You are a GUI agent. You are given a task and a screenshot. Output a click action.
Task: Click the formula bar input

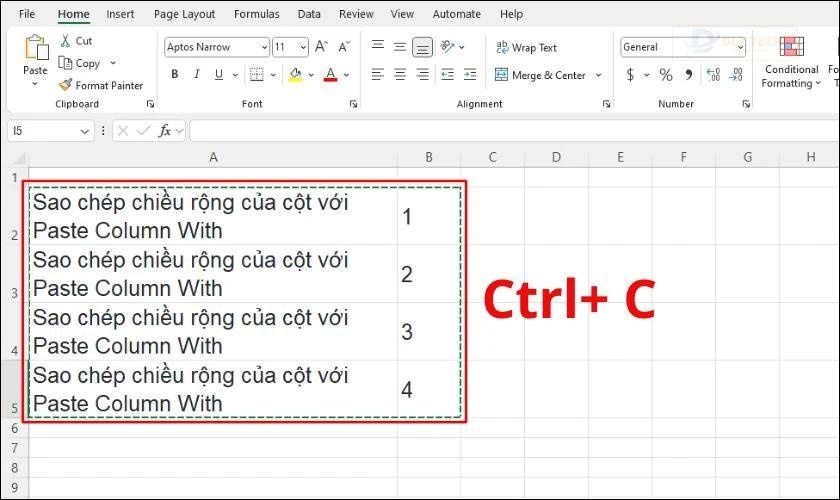pyautogui.click(x=514, y=131)
